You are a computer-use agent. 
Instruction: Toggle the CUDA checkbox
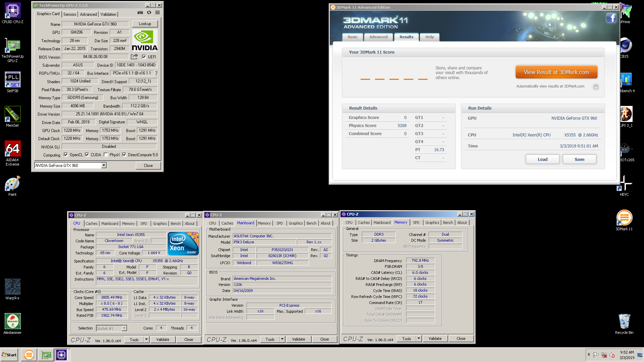[87, 155]
